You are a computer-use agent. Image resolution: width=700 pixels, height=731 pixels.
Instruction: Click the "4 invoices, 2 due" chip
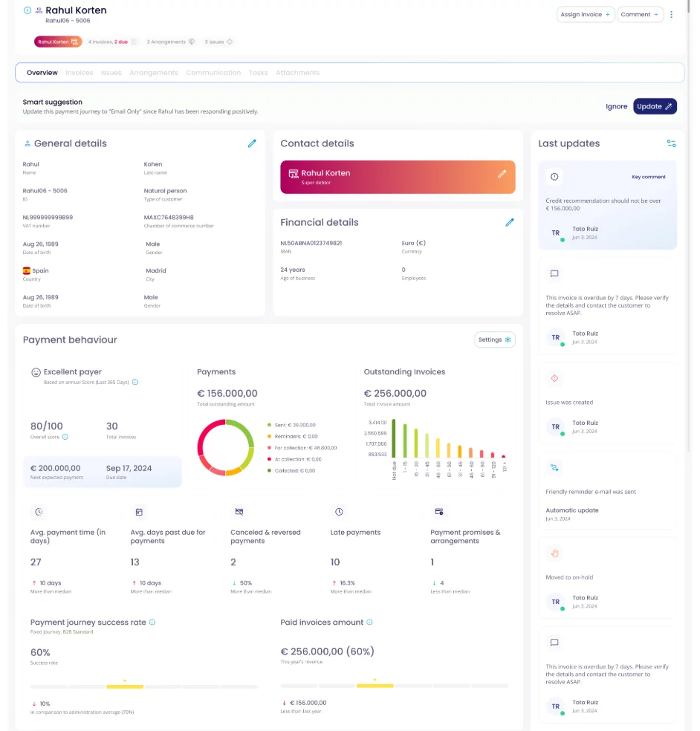pos(112,42)
